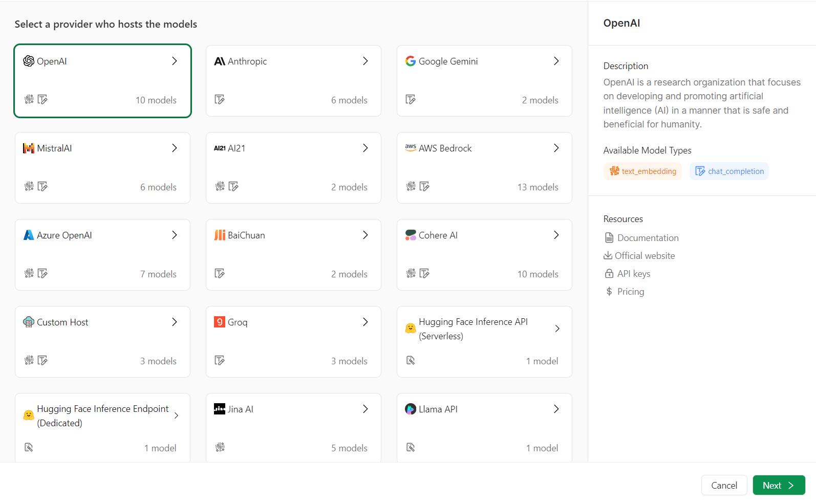Click the embedding icon on Jina AI card
This screenshot has height=504, width=816.
220,447
